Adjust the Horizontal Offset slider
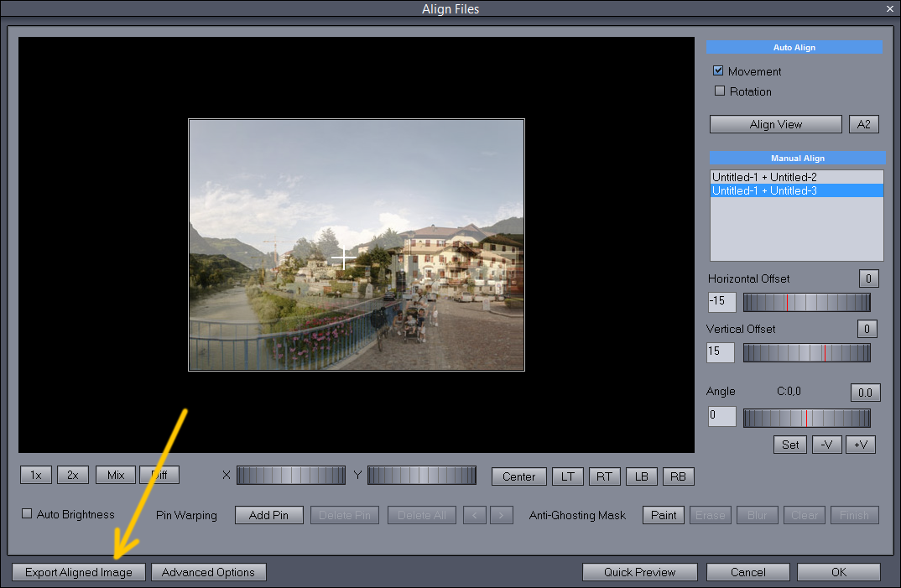The image size is (901, 588). [806, 302]
